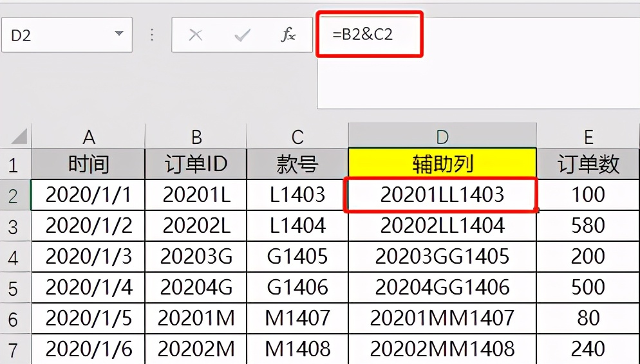Select order count cell 200
640x364 pixels.
click(x=588, y=257)
